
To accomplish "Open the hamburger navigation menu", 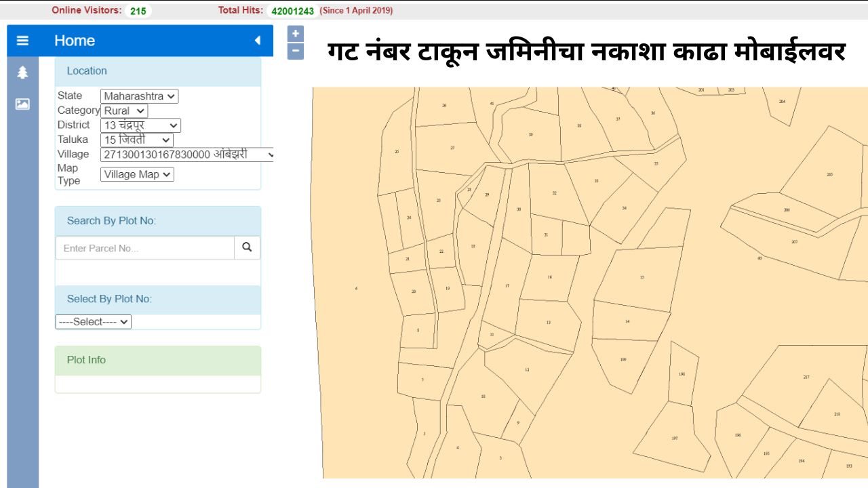I will coord(22,40).
